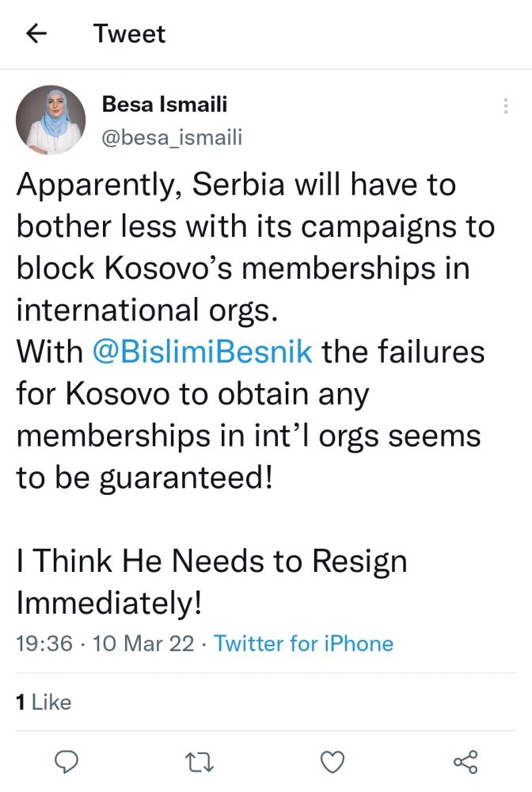This screenshot has width=532, height=792.
Task: Open Besa Ismaili's profile photo
Action: pos(51,120)
